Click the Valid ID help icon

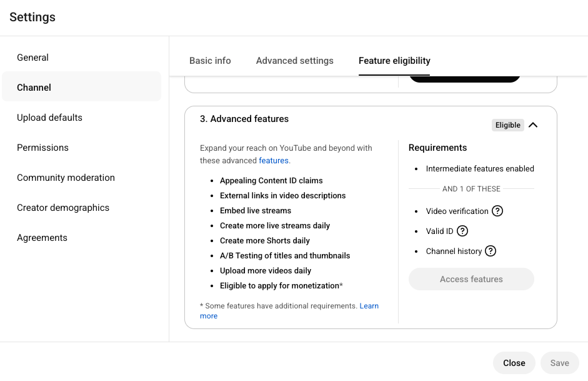pyautogui.click(x=462, y=231)
